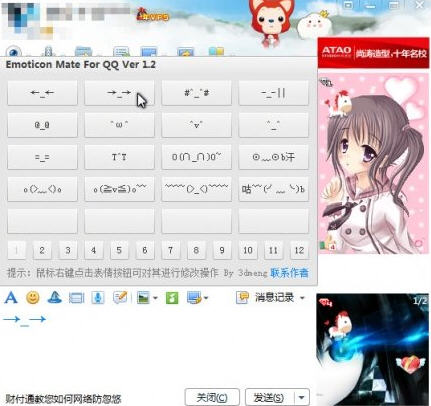Switch to emoticon page 9
This screenshot has width=431, height=406.
click(x=222, y=250)
